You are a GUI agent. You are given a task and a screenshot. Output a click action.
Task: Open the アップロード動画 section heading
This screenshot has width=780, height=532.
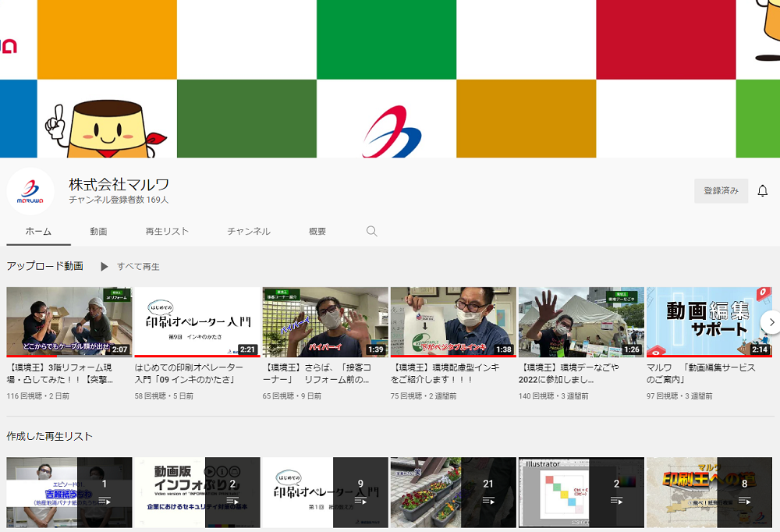(44, 266)
